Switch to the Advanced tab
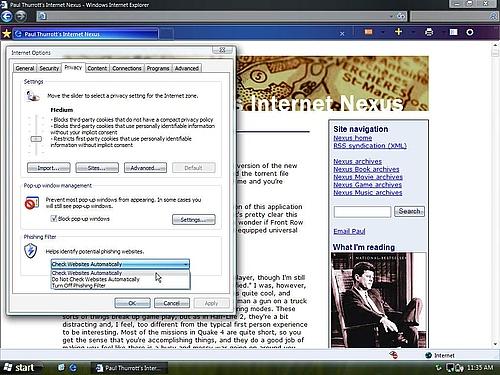Image resolution: width=500 pixels, height=375 pixels. click(x=187, y=68)
